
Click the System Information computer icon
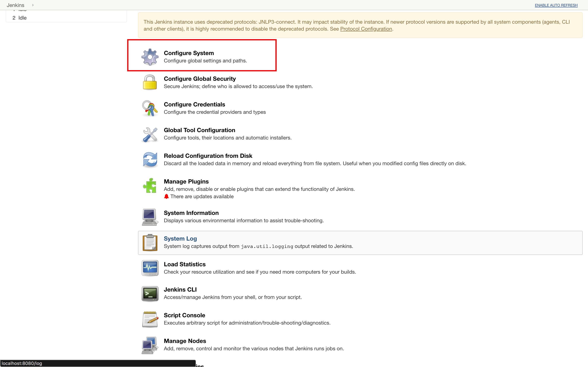[149, 217]
